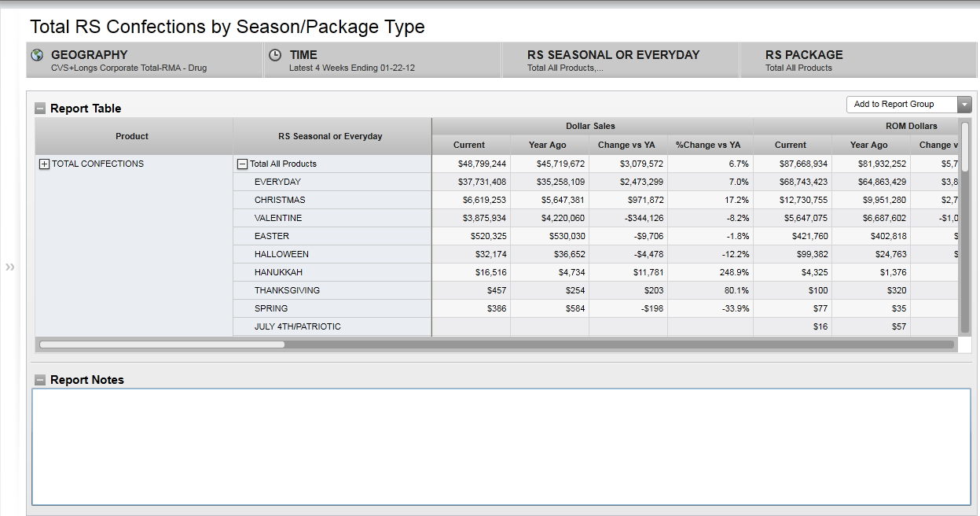Click the Geography globe icon
Viewport: 980px width, 516px height.
point(37,55)
